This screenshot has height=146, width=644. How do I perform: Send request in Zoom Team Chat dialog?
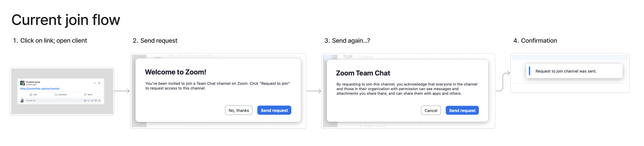click(462, 111)
